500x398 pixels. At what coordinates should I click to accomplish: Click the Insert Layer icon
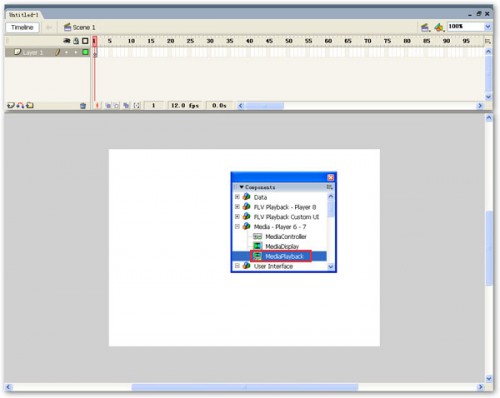pos(11,105)
